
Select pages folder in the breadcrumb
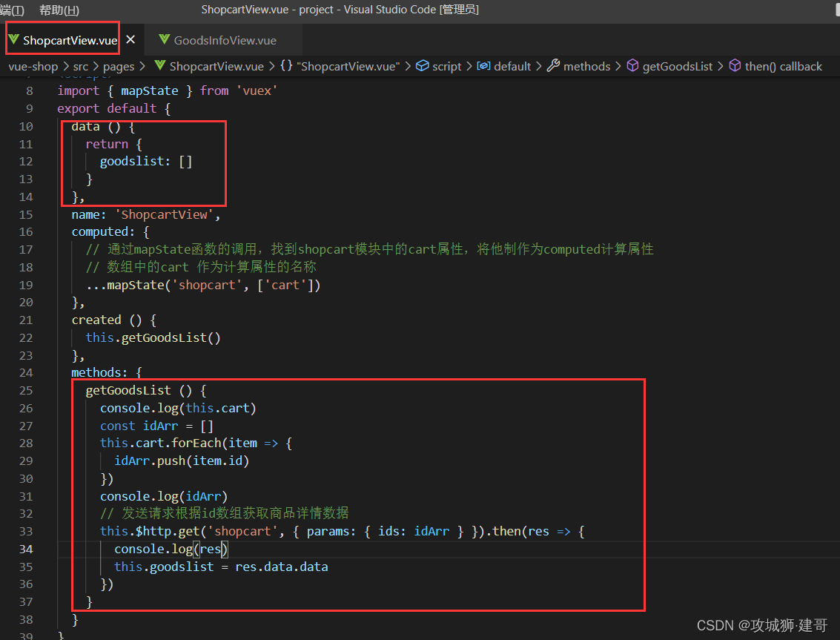[x=119, y=67]
